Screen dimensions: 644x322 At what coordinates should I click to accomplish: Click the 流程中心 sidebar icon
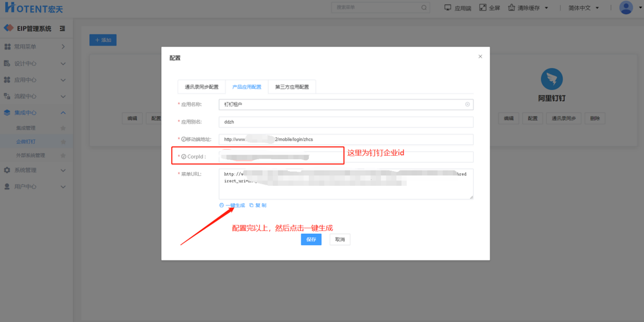[x=7, y=96]
